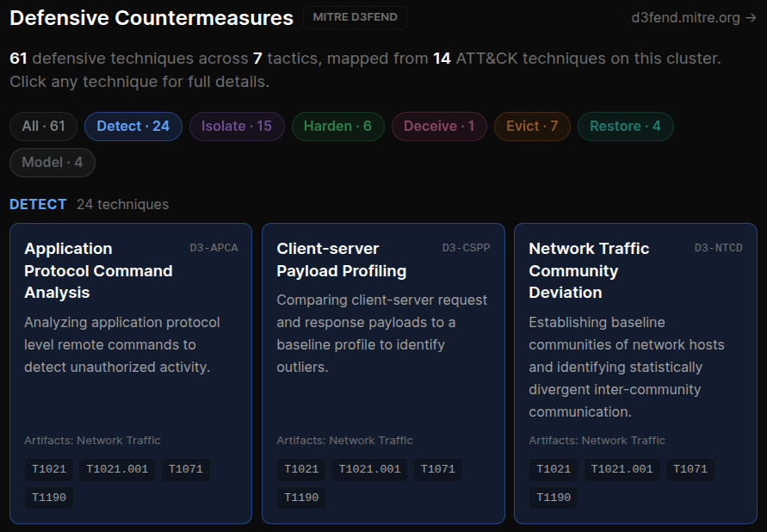The height and width of the screenshot is (532, 767).
Task: Show Evict · 7 techniques
Action: click(532, 127)
